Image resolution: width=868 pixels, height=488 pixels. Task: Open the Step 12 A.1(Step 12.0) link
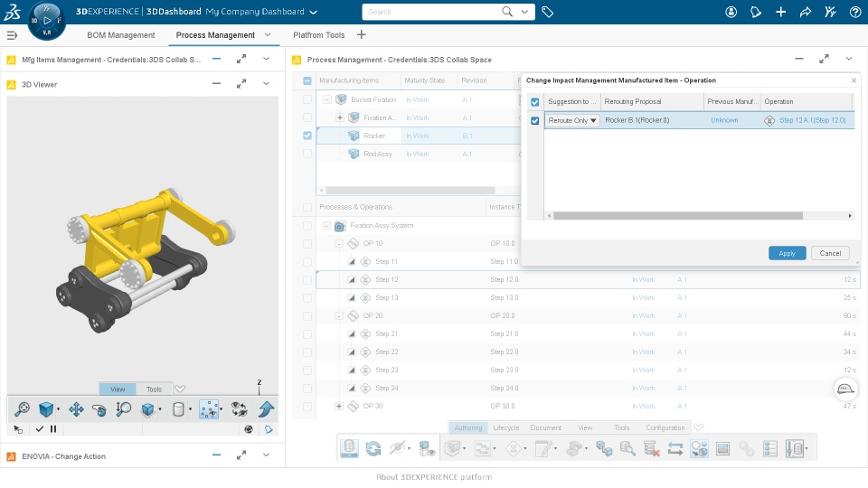[x=812, y=120]
